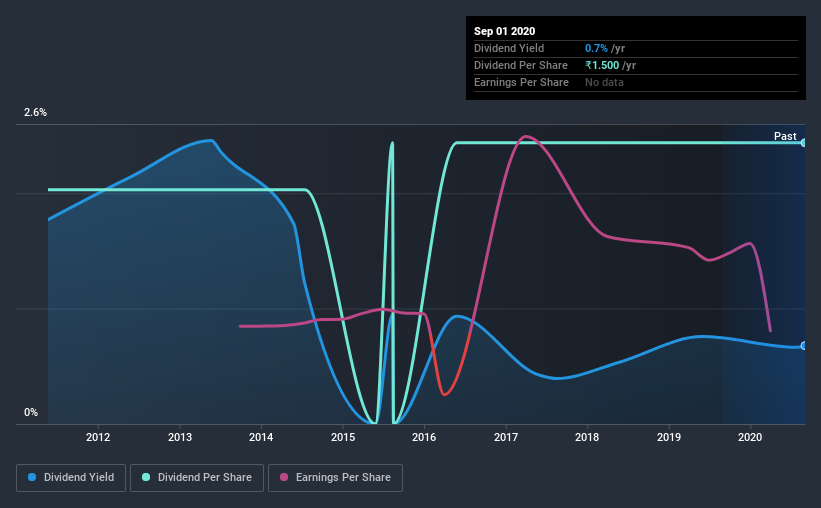Click the 2018 x-axis label

point(587,437)
